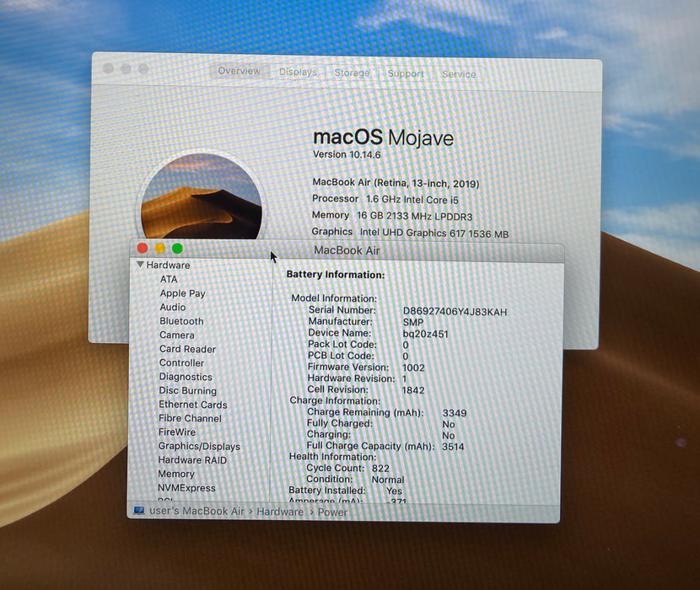Click the computer icon in the path bar
700x590 pixels.
pos(139,510)
